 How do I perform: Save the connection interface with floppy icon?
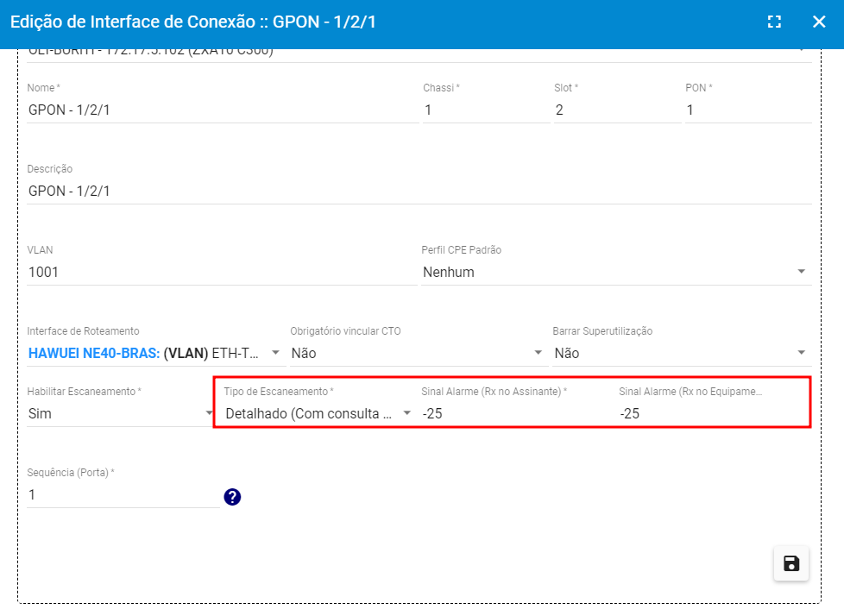click(790, 563)
